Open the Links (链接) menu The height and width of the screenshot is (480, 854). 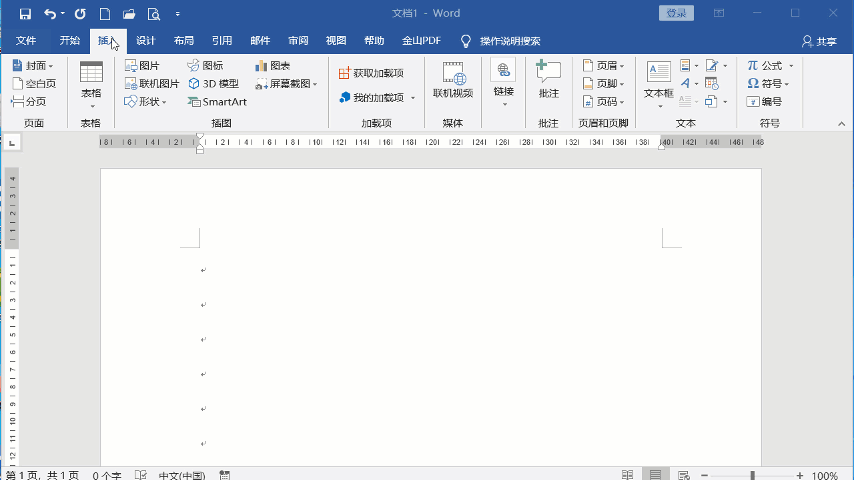click(x=503, y=83)
